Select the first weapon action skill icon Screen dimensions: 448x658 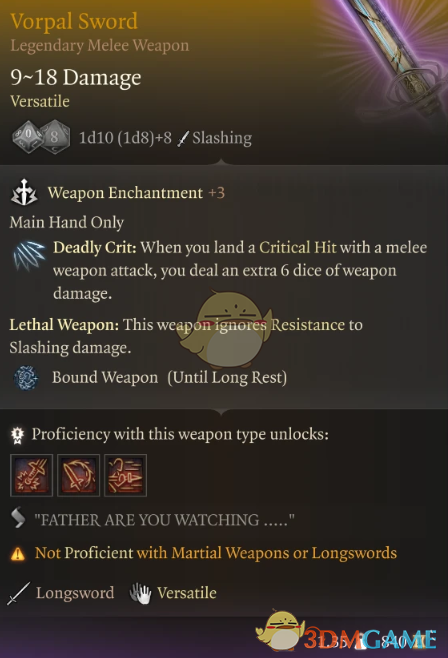[31, 475]
